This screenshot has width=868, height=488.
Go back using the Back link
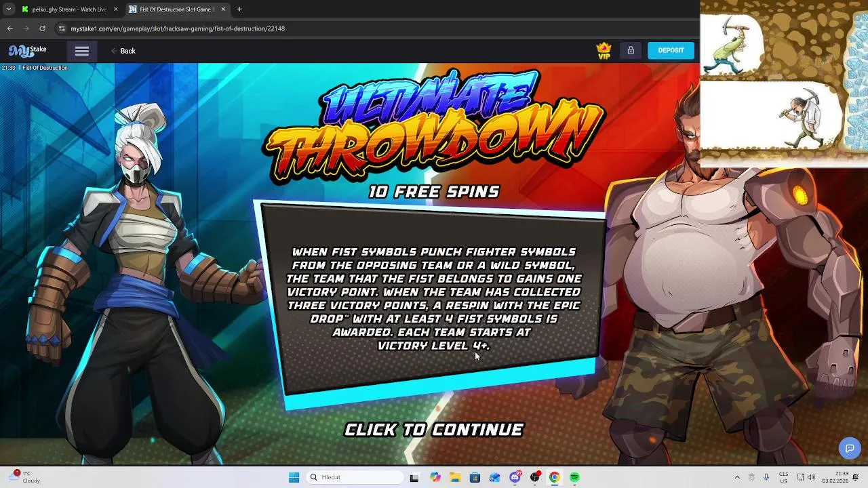[123, 51]
